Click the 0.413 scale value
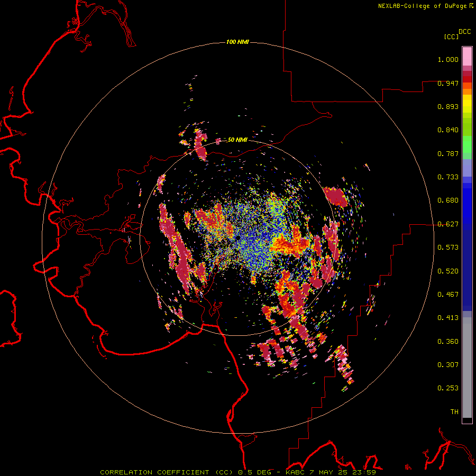The image size is (476, 476). point(448,318)
